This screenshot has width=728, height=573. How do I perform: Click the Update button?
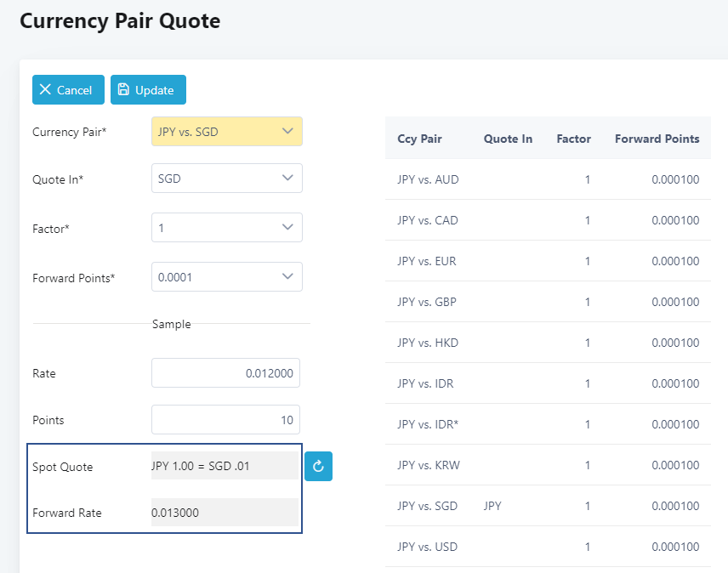(148, 90)
